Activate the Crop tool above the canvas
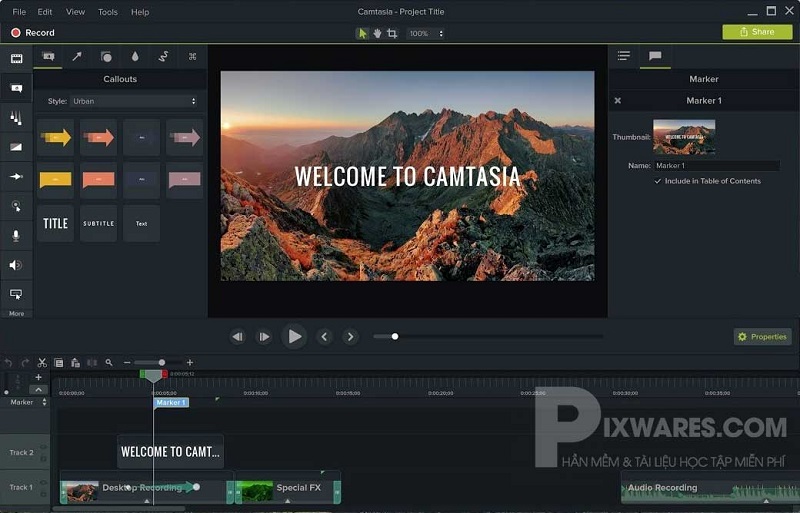Image resolution: width=800 pixels, height=513 pixels. coord(392,33)
